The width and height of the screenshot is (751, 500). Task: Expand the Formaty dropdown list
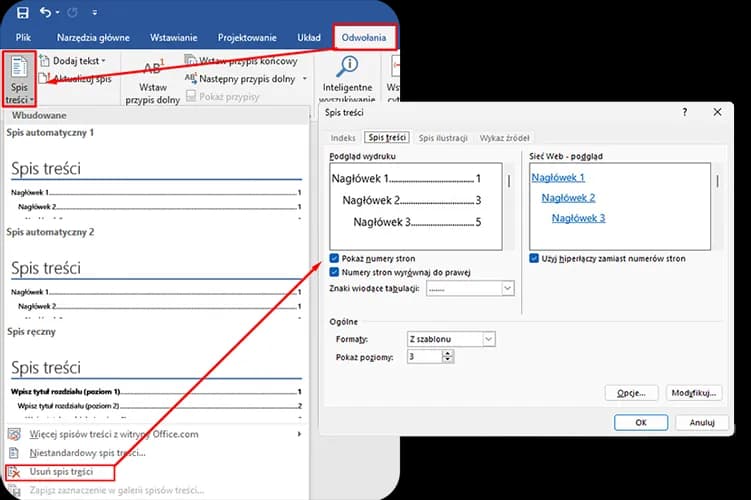pyautogui.click(x=487, y=340)
